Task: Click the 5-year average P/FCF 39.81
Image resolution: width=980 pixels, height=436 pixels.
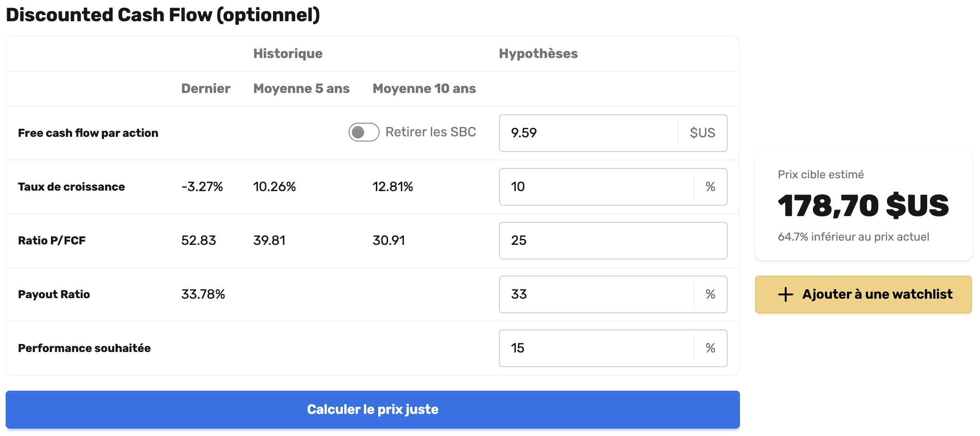Action: pos(269,241)
